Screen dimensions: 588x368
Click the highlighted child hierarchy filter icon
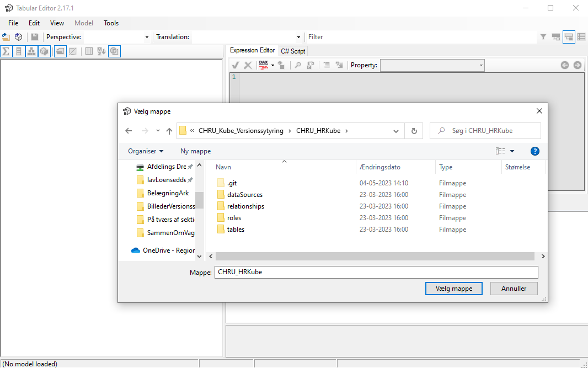tap(569, 37)
